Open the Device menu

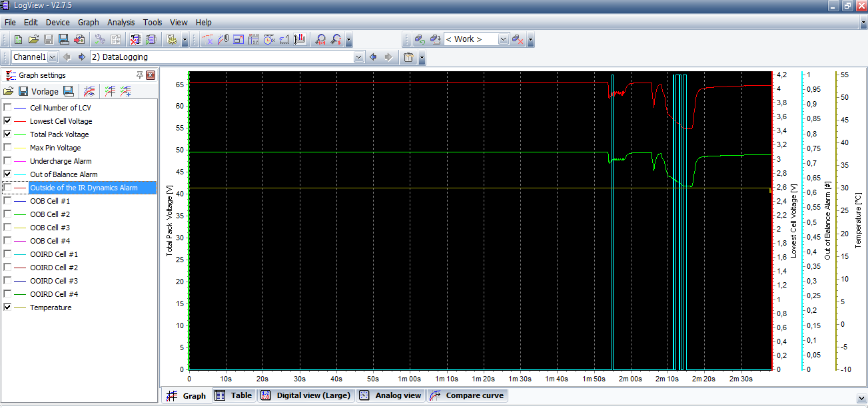coord(57,22)
